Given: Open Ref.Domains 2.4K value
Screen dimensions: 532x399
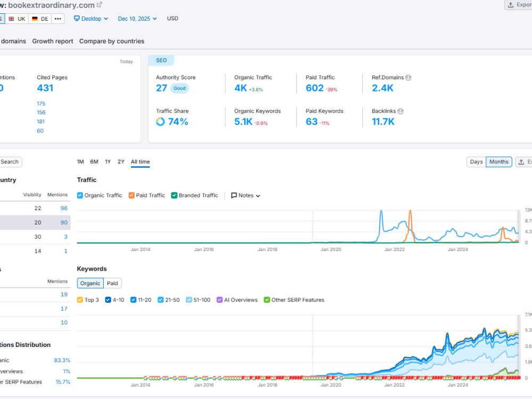Looking at the screenshot, I should (x=383, y=88).
